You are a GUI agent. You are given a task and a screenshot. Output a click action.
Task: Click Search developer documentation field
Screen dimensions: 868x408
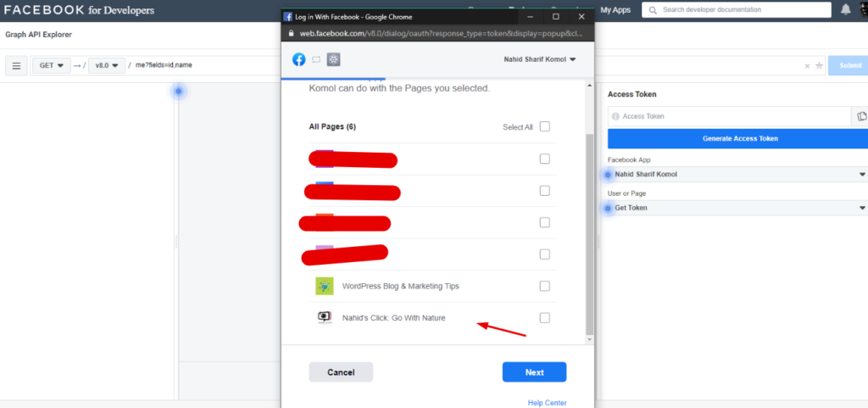(x=737, y=10)
